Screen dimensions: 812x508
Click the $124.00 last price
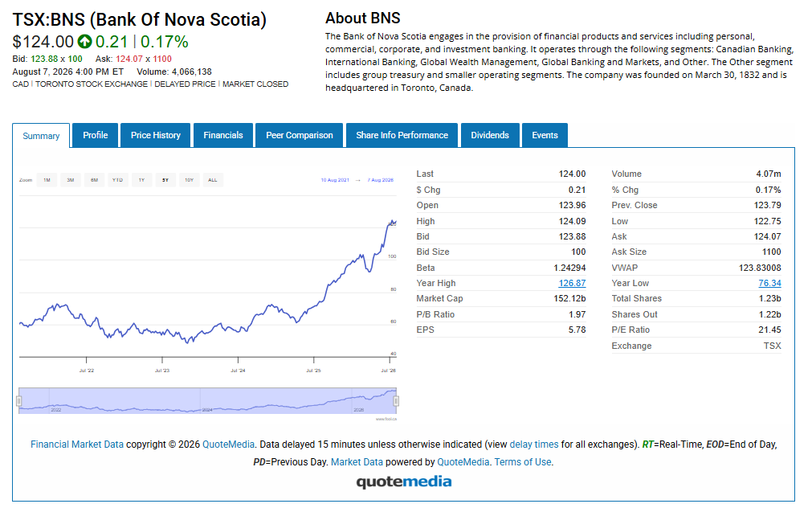tap(43, 42)
